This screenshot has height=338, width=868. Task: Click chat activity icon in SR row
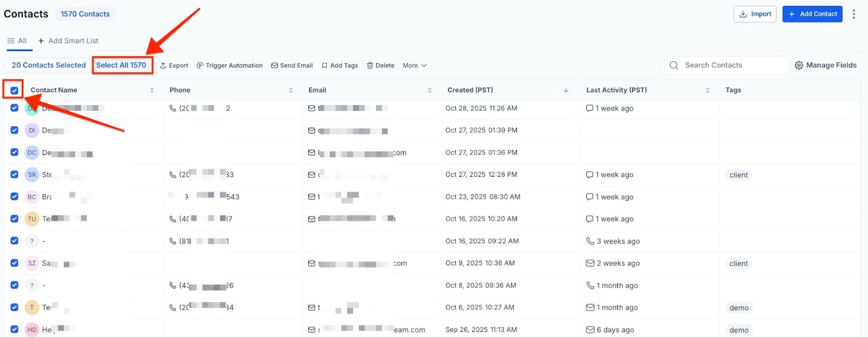590,175
